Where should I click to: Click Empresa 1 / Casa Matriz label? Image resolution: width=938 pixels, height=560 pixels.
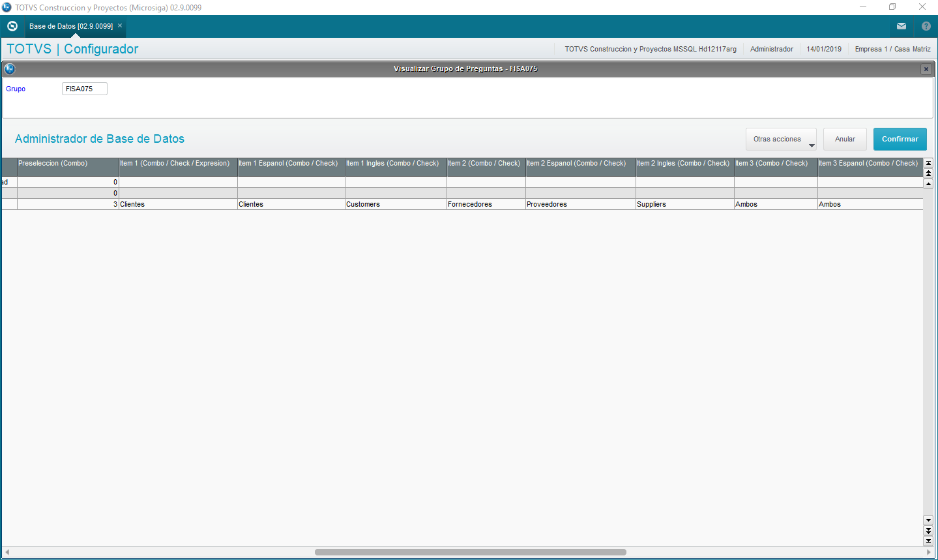tap(892, 49)
